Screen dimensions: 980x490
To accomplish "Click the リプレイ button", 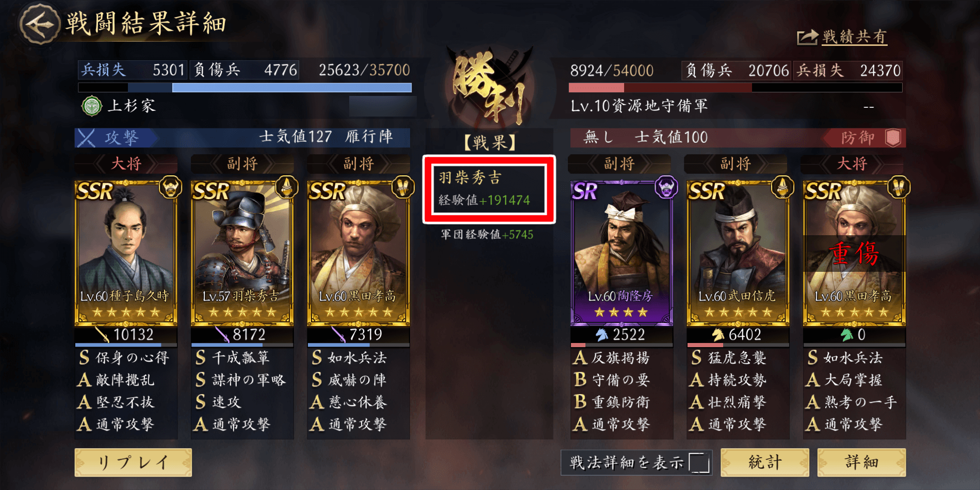I will [133, 462].
